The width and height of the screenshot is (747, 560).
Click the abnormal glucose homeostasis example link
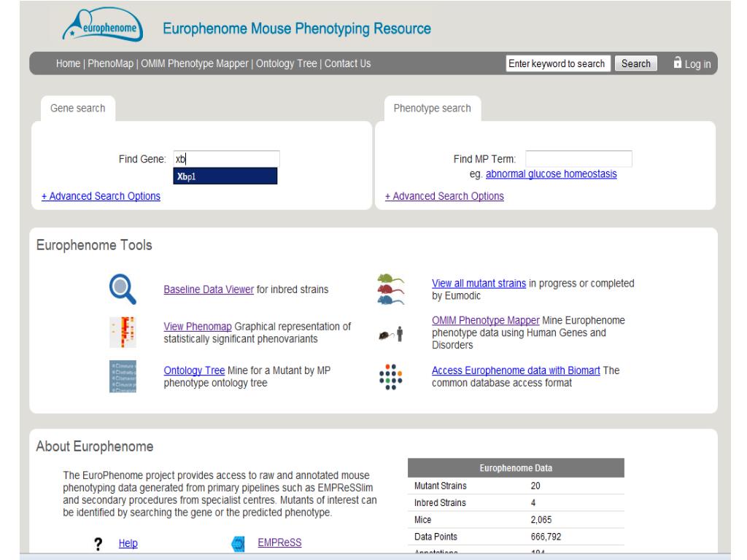coord(551,174)
